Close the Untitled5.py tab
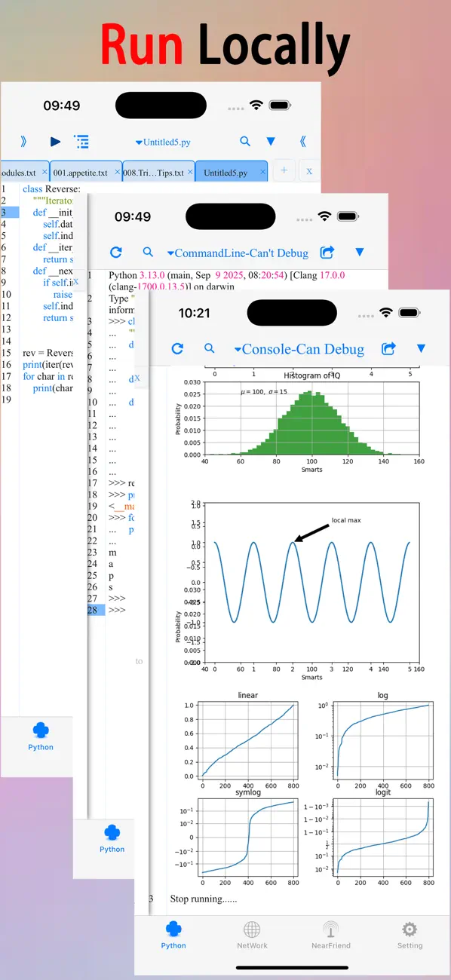451x980 pixels. [x=262, y=173]
